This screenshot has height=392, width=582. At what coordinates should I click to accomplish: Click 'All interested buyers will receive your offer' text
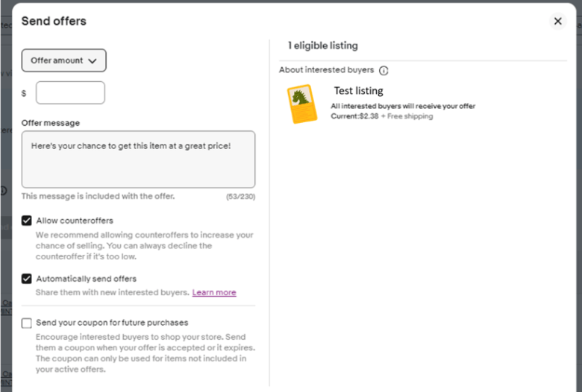coord(403,107)
